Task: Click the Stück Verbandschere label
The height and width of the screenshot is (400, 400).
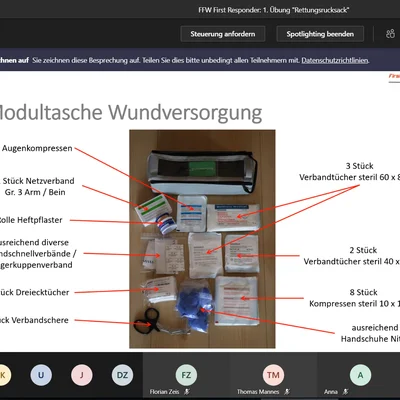Action: [x=34, y=320]
